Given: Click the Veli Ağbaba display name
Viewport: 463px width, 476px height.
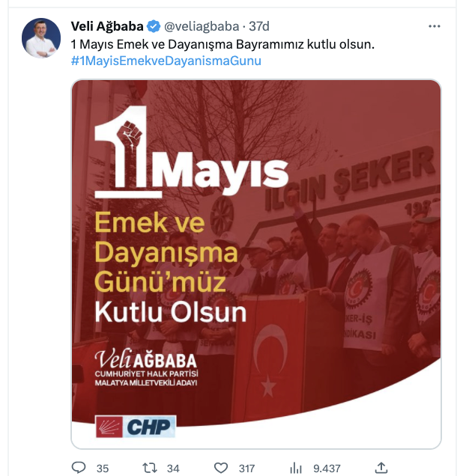Looking at the screenshot, I should (x=107, y=26).
